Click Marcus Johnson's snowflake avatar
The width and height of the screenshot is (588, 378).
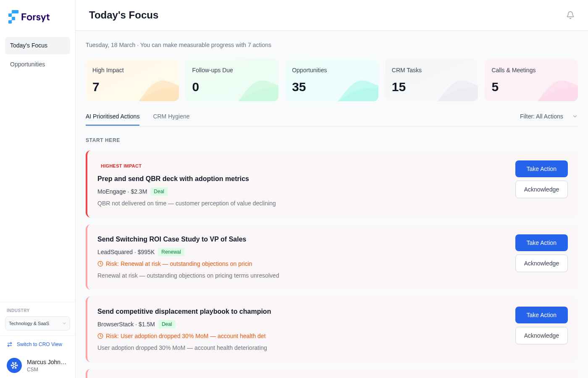point(14,365)
